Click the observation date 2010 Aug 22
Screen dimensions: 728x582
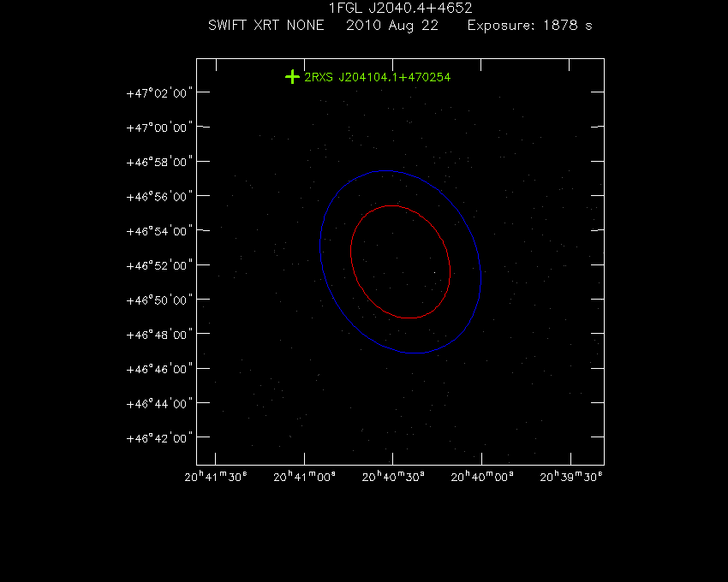click(392, 26)
